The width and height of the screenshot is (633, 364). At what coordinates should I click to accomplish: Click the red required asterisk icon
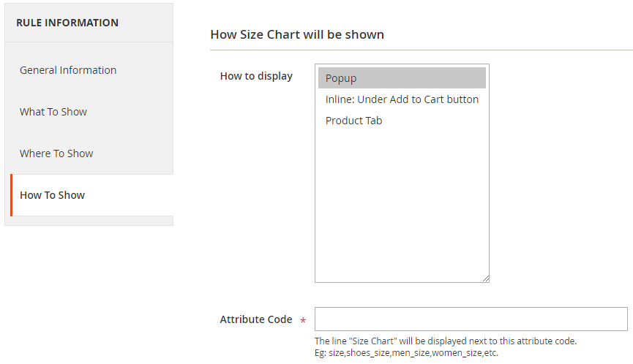pos(303,321)
